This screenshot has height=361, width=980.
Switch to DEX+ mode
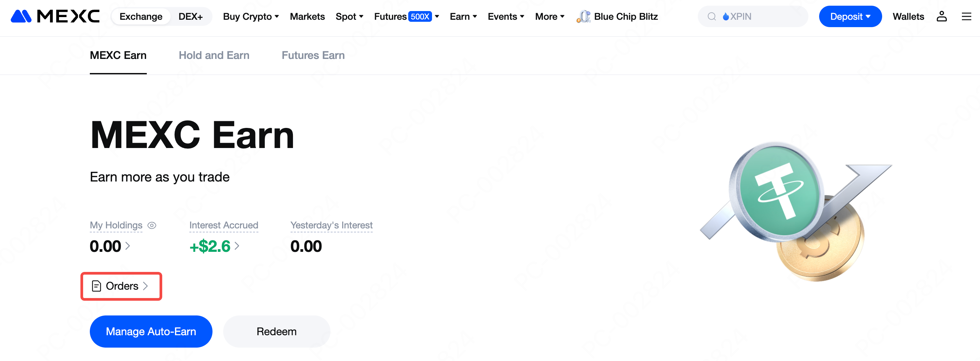tap(190, 16)
